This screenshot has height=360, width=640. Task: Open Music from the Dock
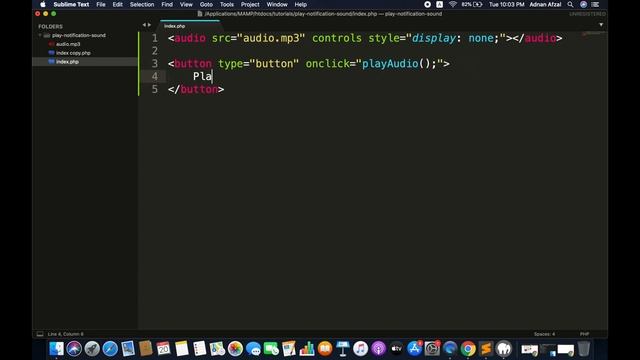(x=360, y=349)
